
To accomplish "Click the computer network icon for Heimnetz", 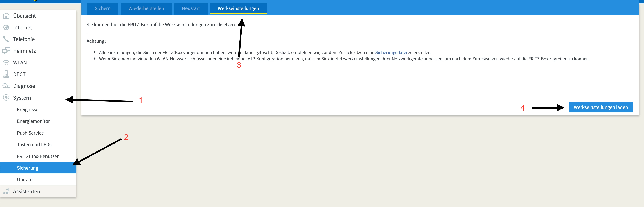I will [x=6, y=51].
